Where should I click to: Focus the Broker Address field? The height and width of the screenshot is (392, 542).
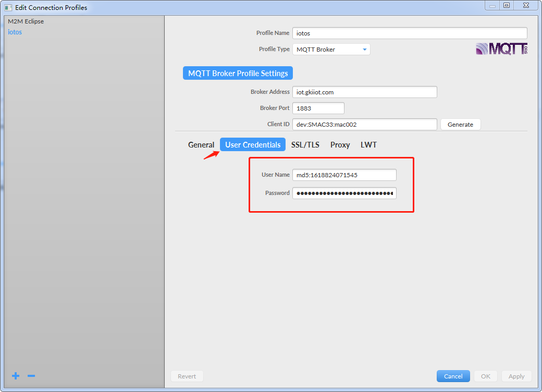point(365,92)
